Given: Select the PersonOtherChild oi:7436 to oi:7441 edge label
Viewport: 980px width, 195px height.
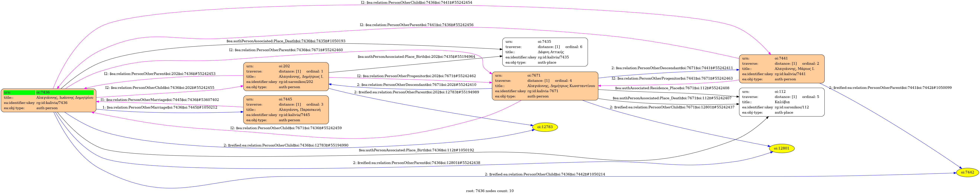Looking at the screenshot, I should (x=416, y=3).
